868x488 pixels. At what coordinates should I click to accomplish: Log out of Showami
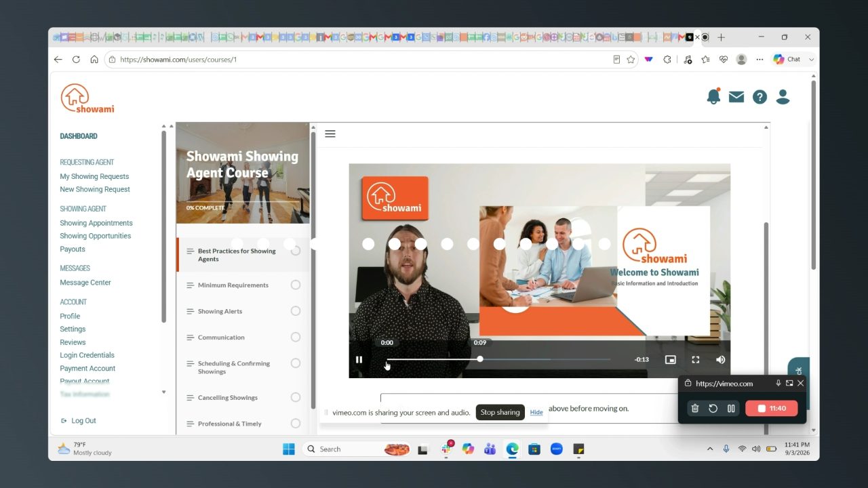(79, 421)
